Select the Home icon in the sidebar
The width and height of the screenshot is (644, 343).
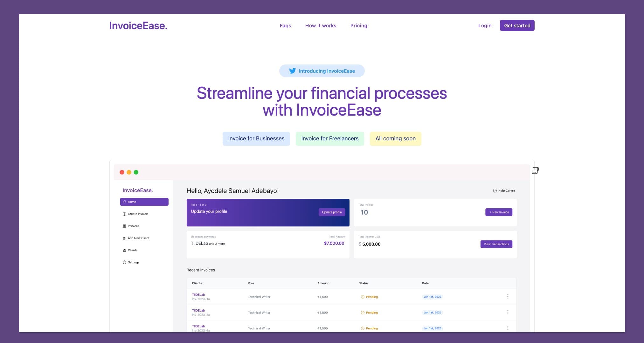tap(124, 202)
